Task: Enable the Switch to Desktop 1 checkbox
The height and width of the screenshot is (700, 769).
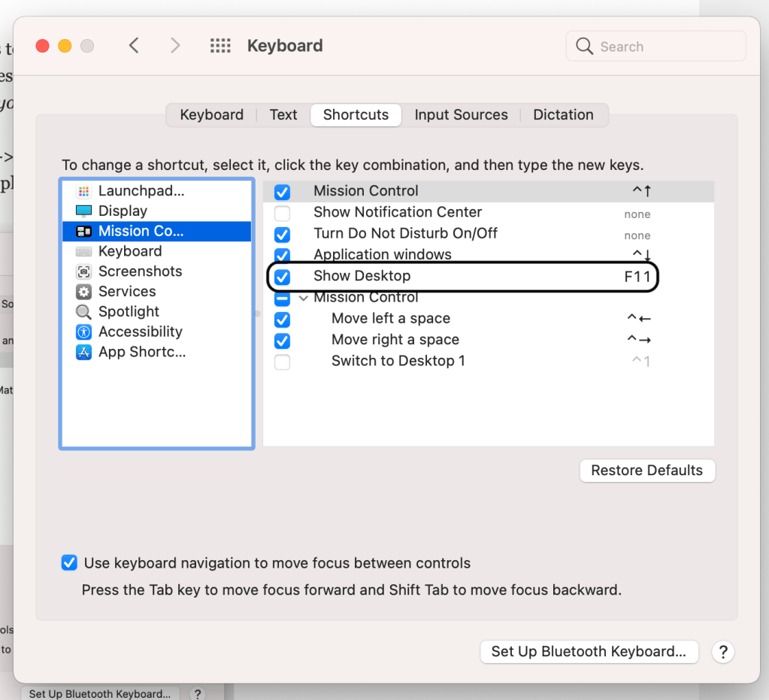Action: point(282,362)
